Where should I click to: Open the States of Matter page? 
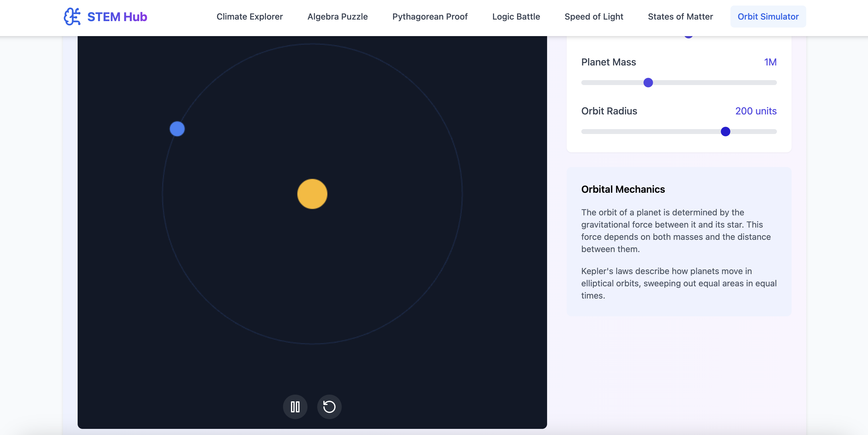point(680,17)
